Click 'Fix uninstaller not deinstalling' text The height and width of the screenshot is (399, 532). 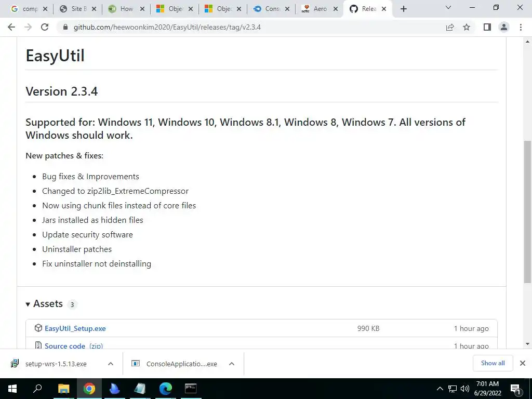97,263
